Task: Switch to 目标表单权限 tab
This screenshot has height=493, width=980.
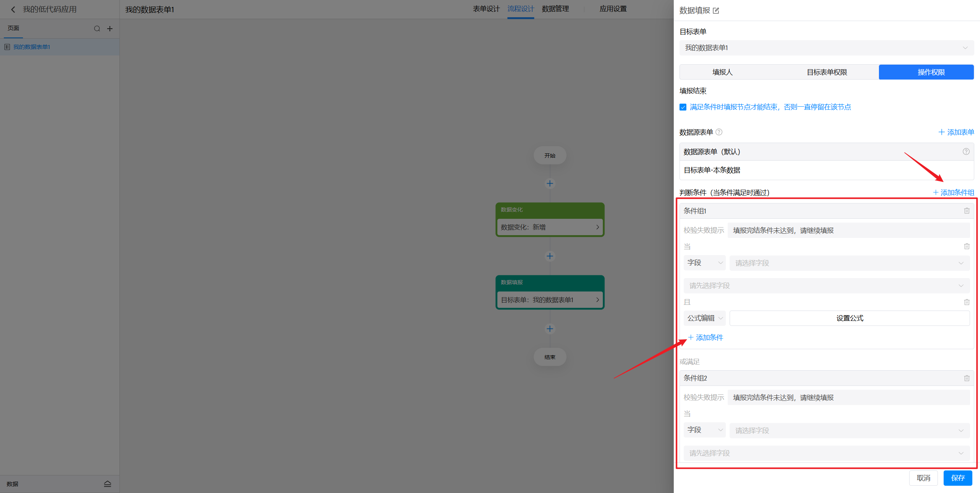Action: click(827, 72)
